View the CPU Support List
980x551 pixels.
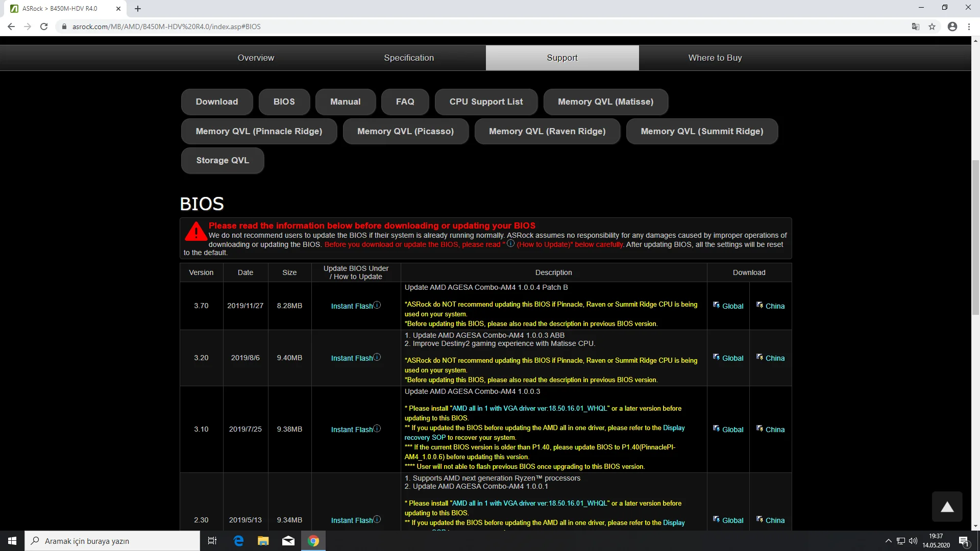[x=485, y=102]
